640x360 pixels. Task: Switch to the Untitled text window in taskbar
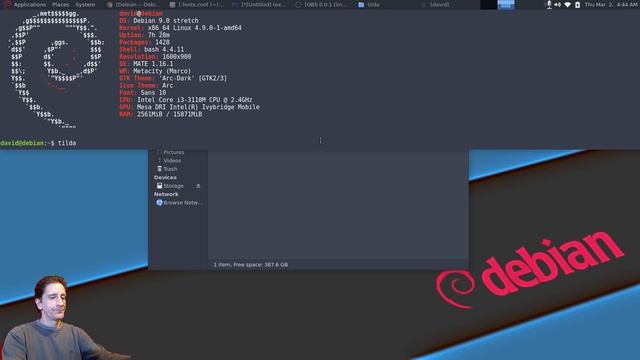pyautogui.click(x=259, y=4)
